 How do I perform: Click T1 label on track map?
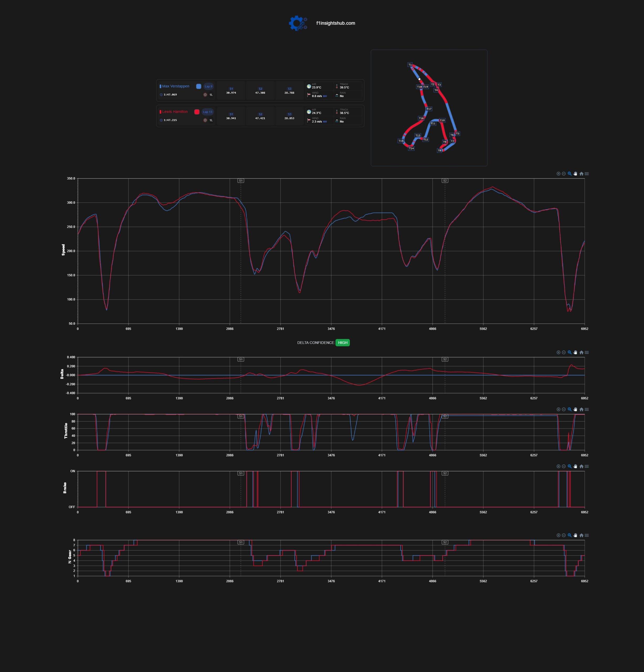(410, 65)
